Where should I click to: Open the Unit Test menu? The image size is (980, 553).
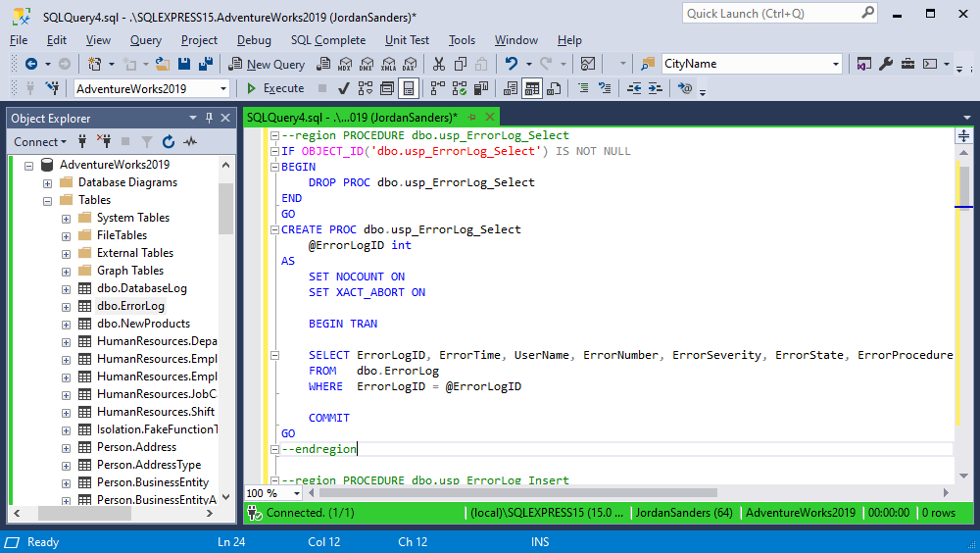click(x=407, y=40)
